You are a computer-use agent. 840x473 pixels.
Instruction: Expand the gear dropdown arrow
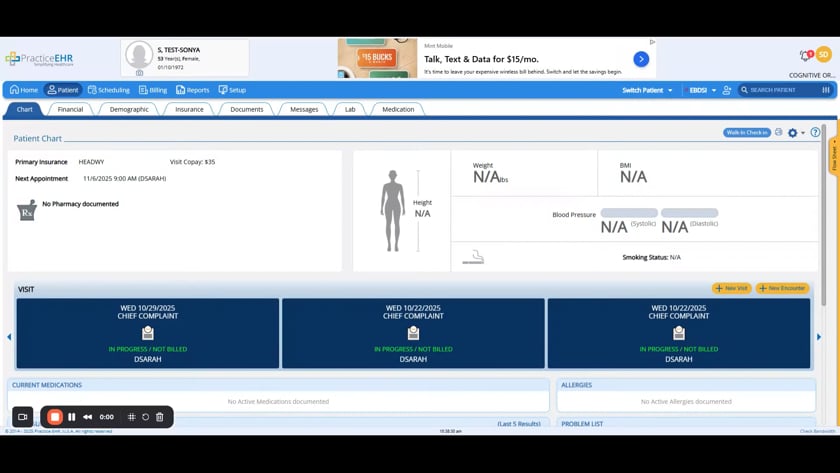802,133
